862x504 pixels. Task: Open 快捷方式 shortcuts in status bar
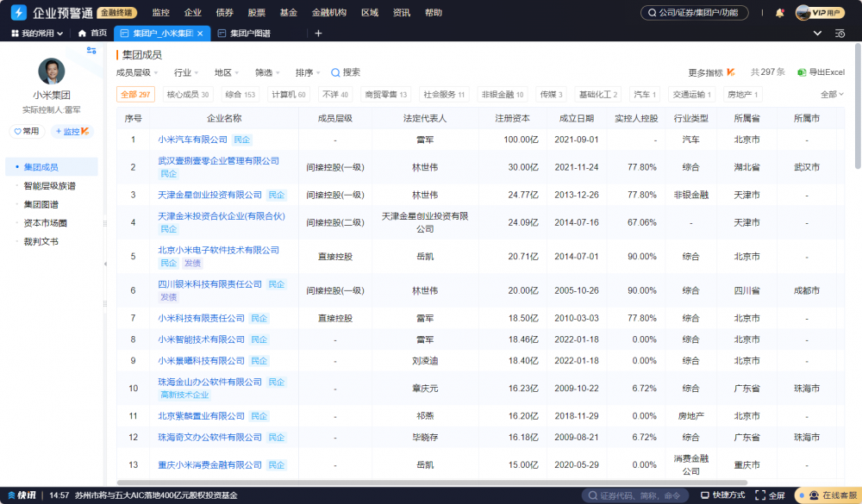724,495
